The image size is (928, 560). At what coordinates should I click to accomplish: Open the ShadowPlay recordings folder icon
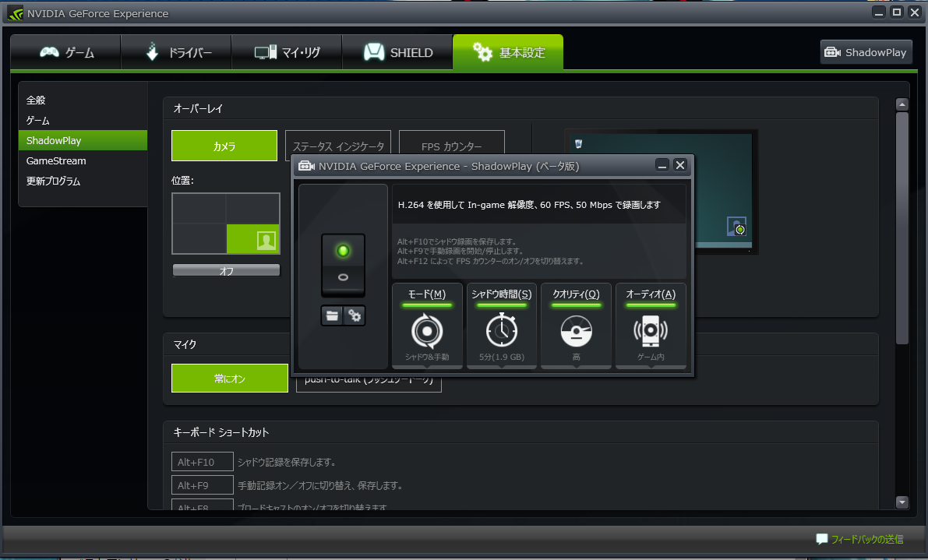(x=332, y=315)
